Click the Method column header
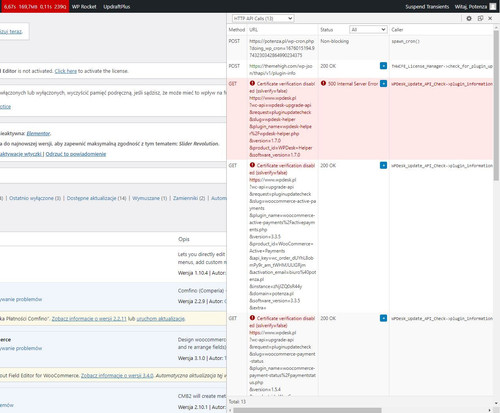 click(237, 30)
